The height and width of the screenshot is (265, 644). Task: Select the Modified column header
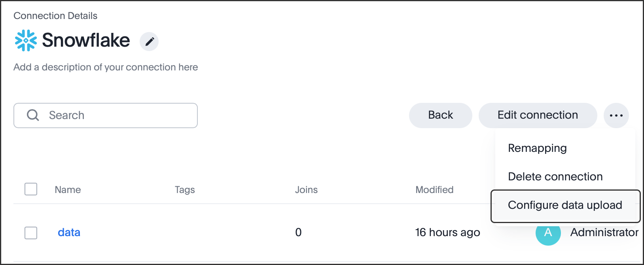[434, 189]
